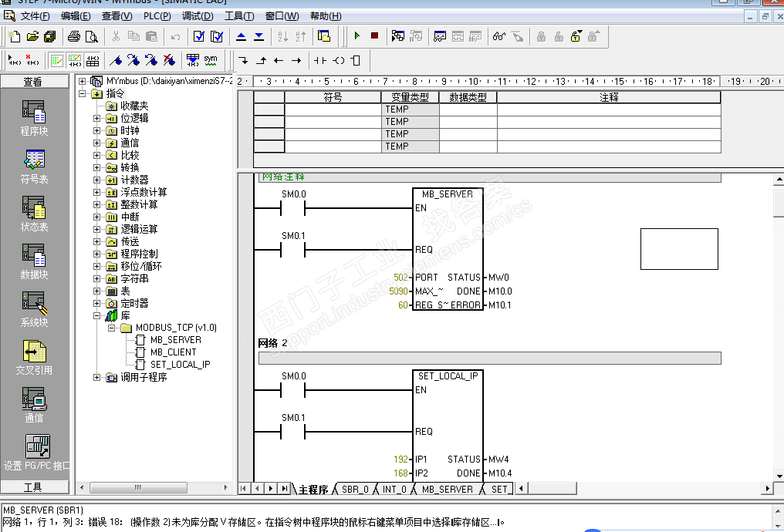Image resolution: width=784 pixels, height=532 pixels.
Task: Expand the 调用子程序 node
Action: pyautogui.click(x=96, y=377)
